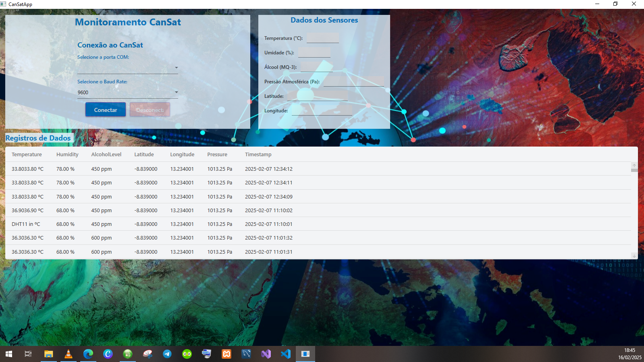Open MySQL Workbench taskbar icon
The width and height of the screenshot is (644, 362).
246,354
